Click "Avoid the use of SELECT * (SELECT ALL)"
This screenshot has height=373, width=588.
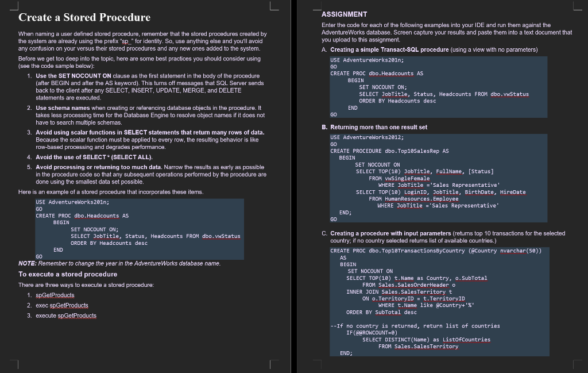(94, 157)
